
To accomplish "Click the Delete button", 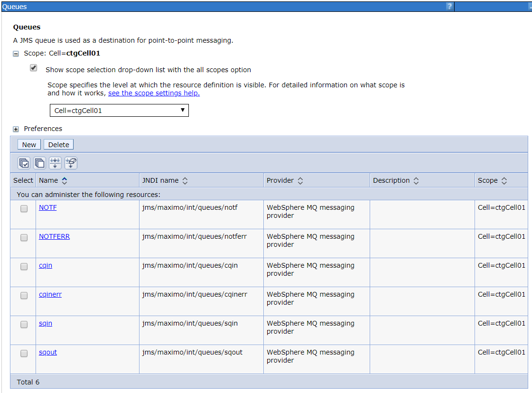I will [59, 145].
